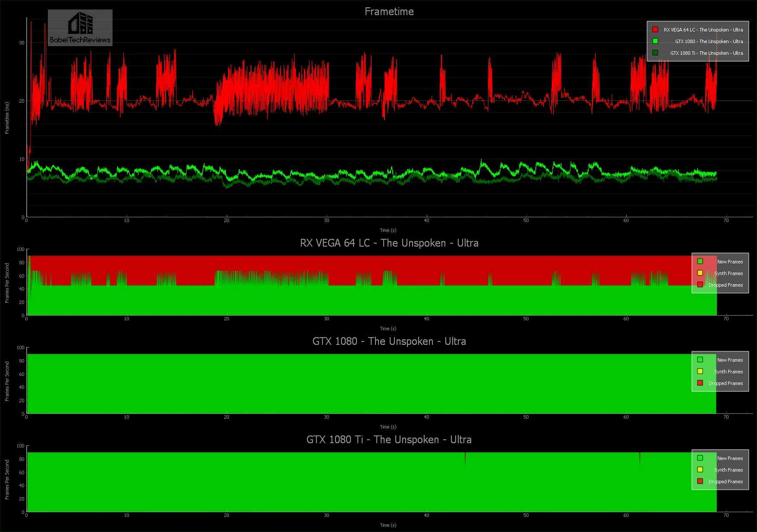Viewport: 757px width, 532px height.
Task: Click Synth Frames swatch in GTX 1080 legend
Action: pos(700,371)
